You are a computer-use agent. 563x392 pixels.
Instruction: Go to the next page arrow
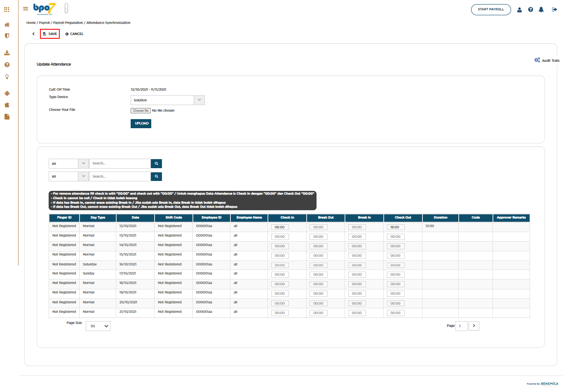[x=474, y=326]
